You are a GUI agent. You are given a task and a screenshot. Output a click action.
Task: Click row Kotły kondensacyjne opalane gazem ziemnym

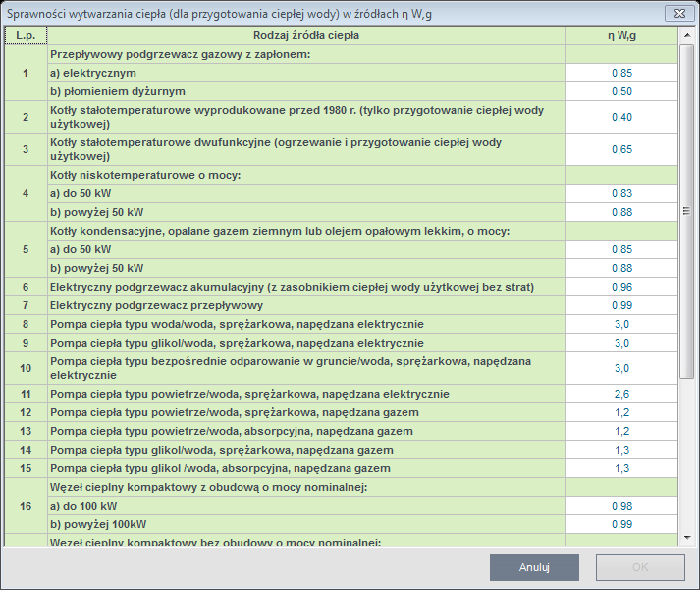[306, 231]
